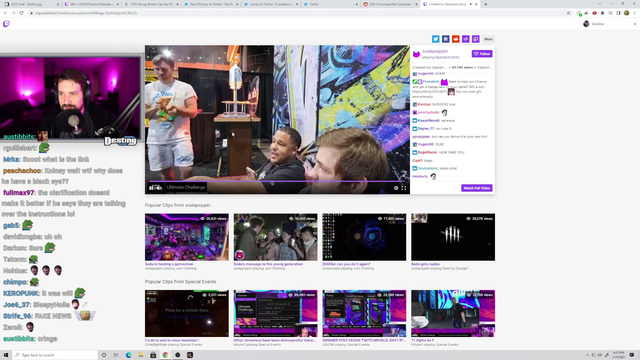The height and width of the screenshot is (360, 640).
Task: Copy embed code with purple embed icon
Action: [466, 39]
